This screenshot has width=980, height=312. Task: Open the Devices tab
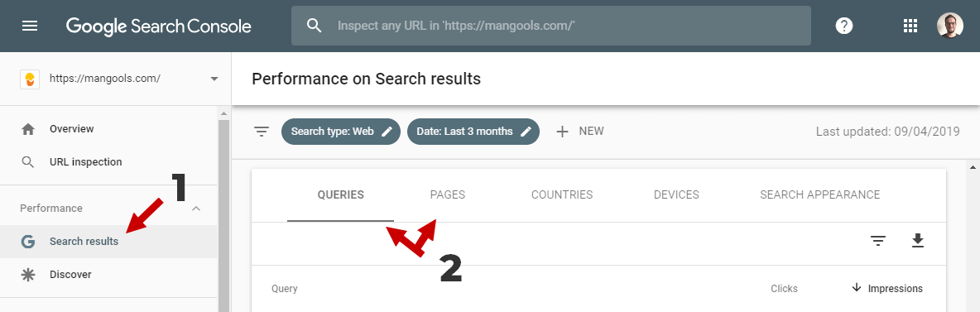676,194
